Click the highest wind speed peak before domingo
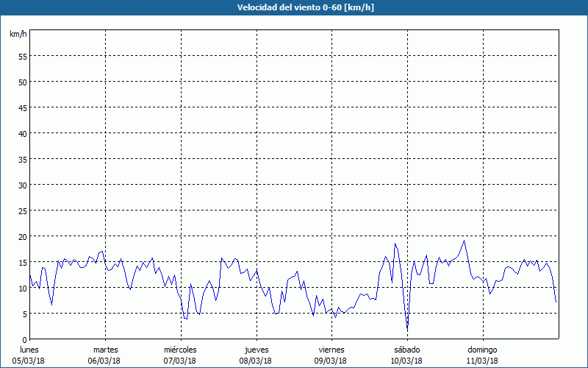Image resolution: width=588 pixels, height=368 pixels. pos(464,241)
